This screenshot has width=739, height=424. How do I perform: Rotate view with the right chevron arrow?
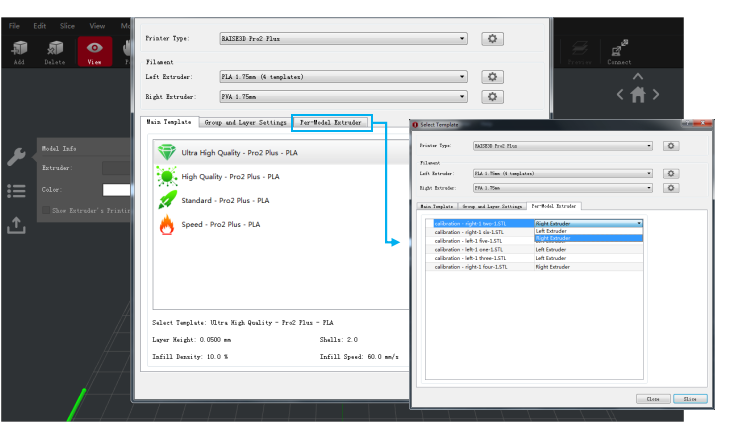coord(656,95)
